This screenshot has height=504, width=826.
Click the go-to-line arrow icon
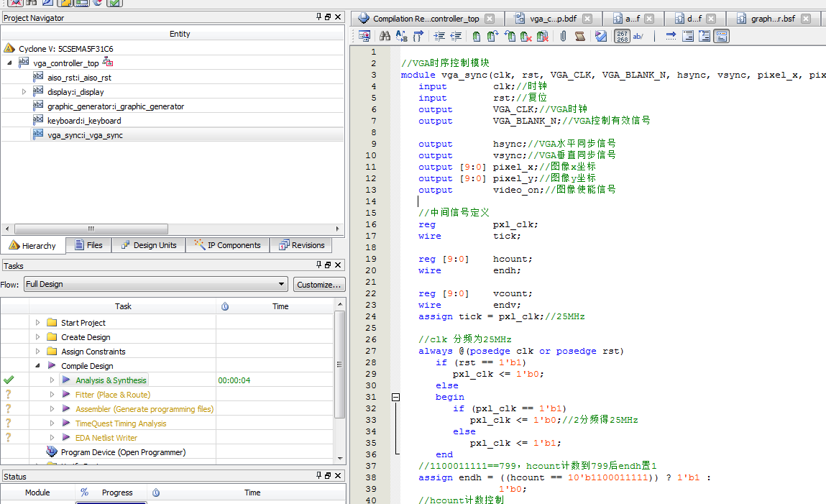tap(670, 36)
